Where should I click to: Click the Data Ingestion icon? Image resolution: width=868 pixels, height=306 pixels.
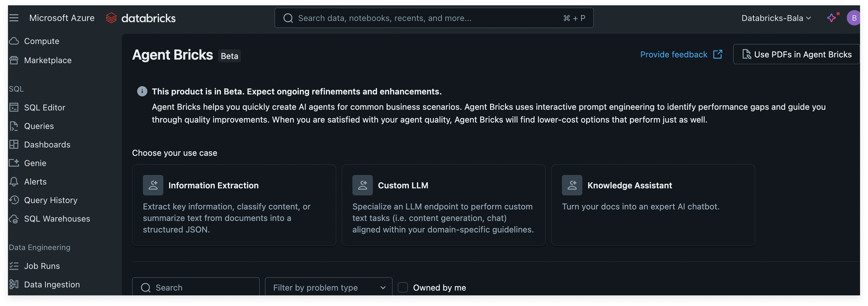pos(14,284)
